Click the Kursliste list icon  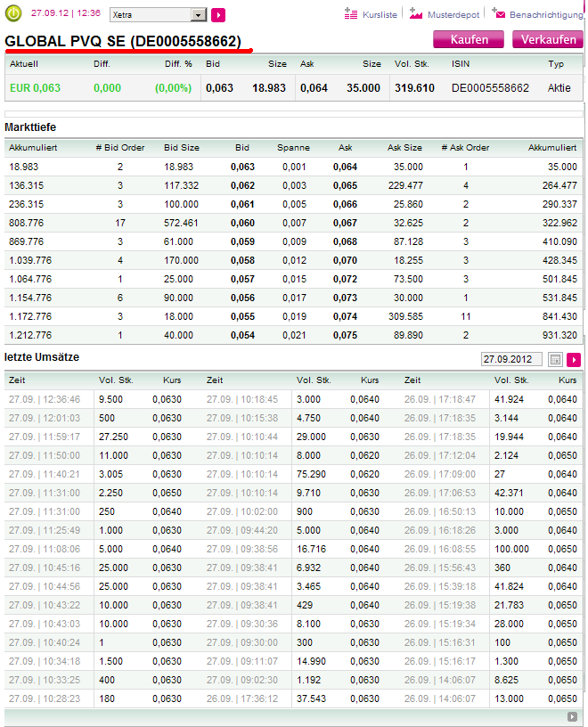click(x=350, y=14)
